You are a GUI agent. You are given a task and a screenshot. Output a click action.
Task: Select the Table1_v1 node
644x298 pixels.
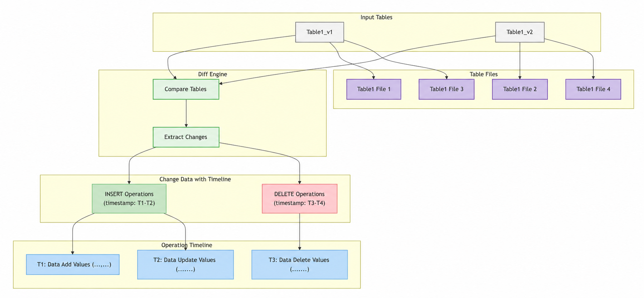click(319, 32)
